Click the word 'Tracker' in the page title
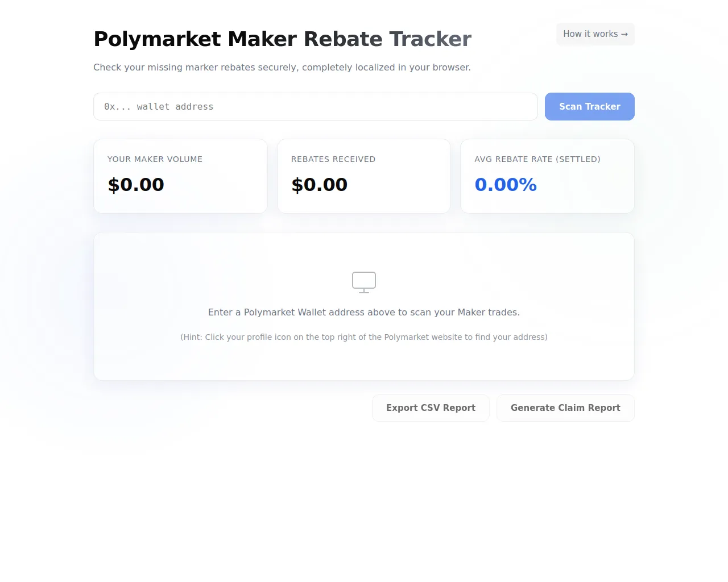728x582 pixels. click(x=430, y=39)
